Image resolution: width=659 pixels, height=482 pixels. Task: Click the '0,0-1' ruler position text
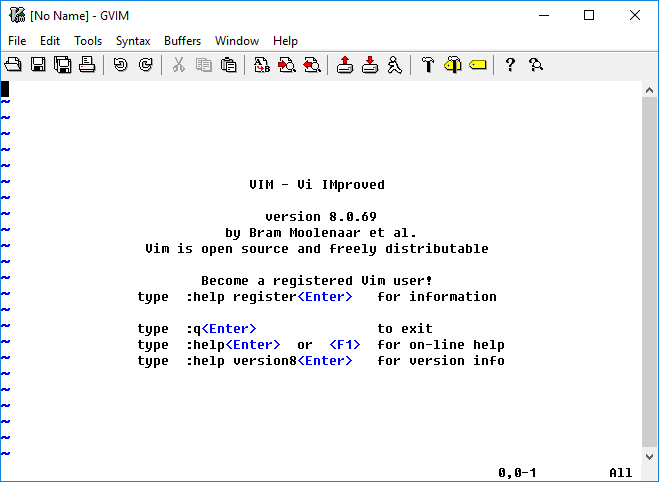517,473
